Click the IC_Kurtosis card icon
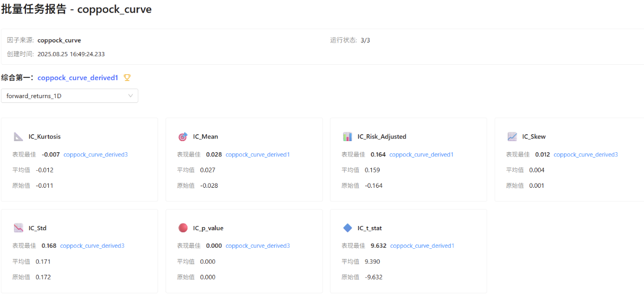The image size is (644, 296). coord(19,136)
